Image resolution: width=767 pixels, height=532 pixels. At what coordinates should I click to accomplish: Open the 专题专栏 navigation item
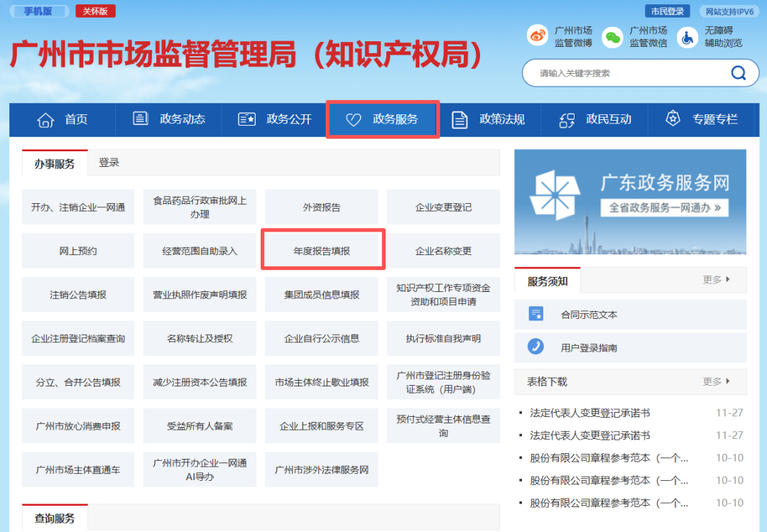(x=703, y=119)
